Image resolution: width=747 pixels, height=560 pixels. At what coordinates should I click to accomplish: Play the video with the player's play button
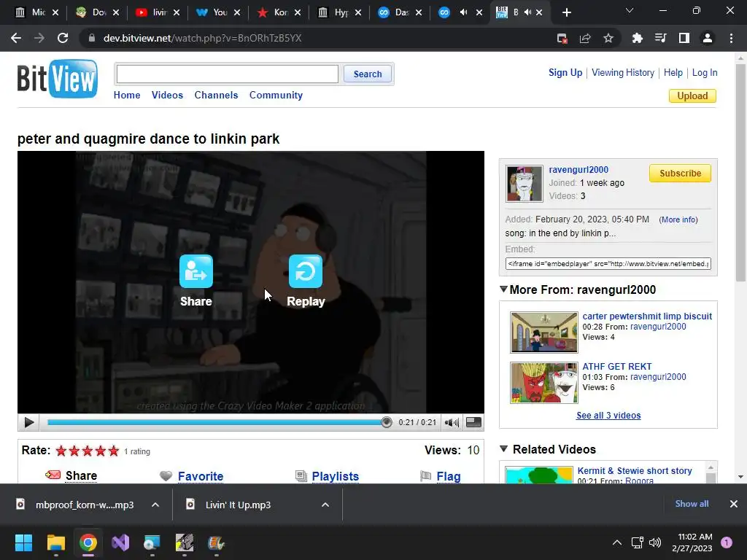click(x=28, y=422)
